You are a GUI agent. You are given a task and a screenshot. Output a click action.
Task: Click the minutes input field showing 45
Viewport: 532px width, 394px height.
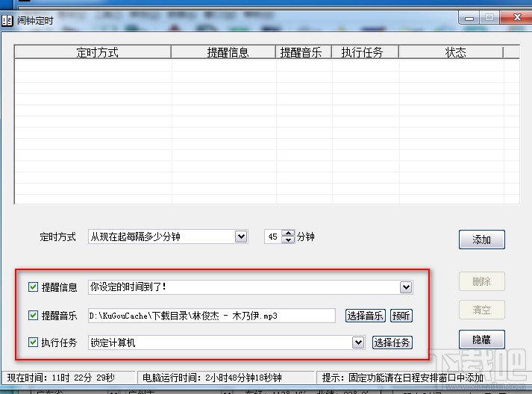tap(274, 237)
